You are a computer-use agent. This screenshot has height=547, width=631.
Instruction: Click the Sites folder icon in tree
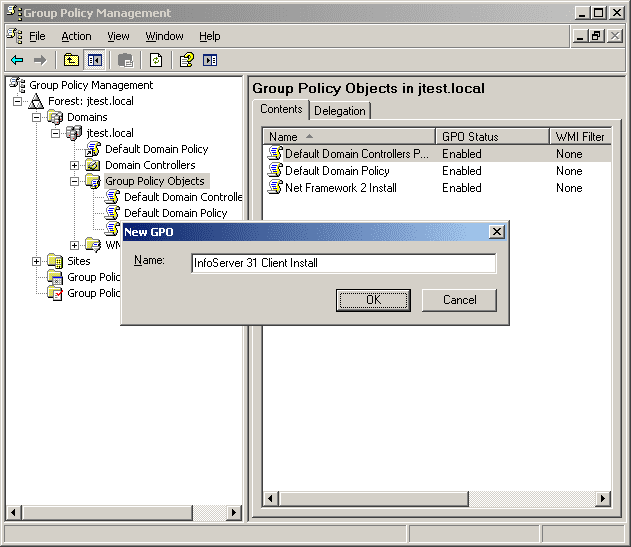point(55,261)
